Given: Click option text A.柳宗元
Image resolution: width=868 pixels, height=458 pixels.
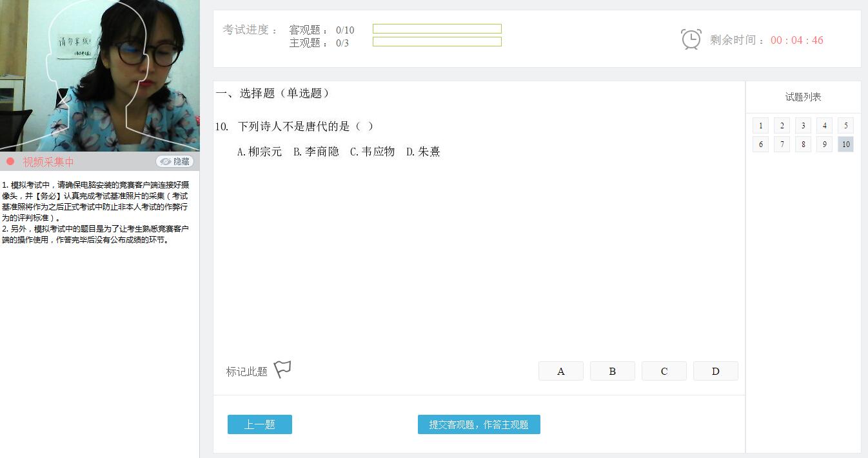Looking at the screenshot, I should tap(260, 152).
